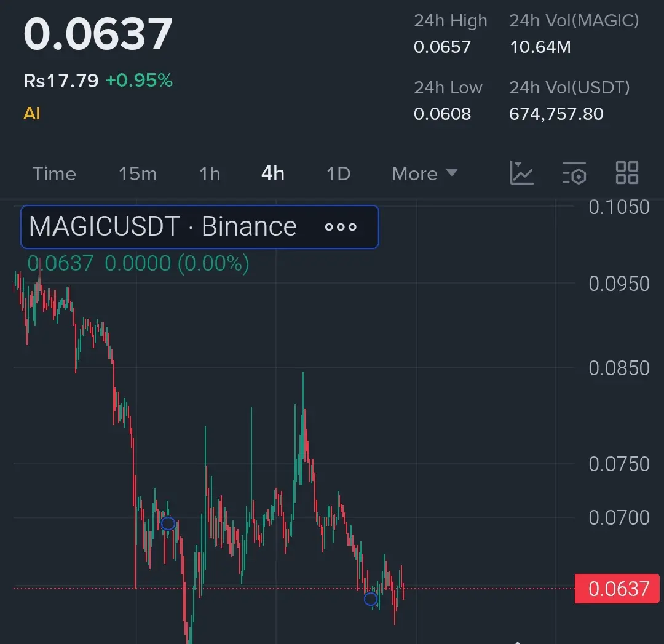Click the green 0.0000 (0.00%) change readout
This screenshot has width=664, height=644.
tap(176, 263)
